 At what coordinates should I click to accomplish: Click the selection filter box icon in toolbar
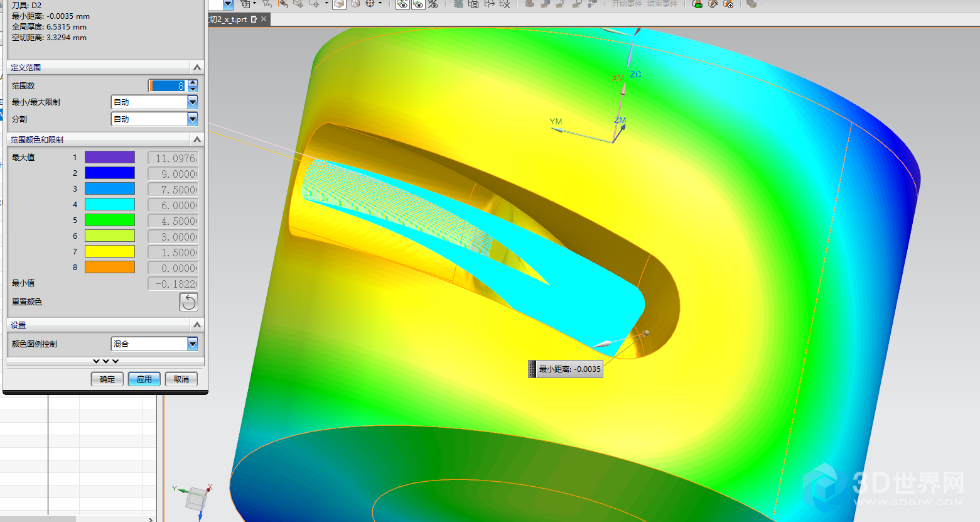pos(245,4)
